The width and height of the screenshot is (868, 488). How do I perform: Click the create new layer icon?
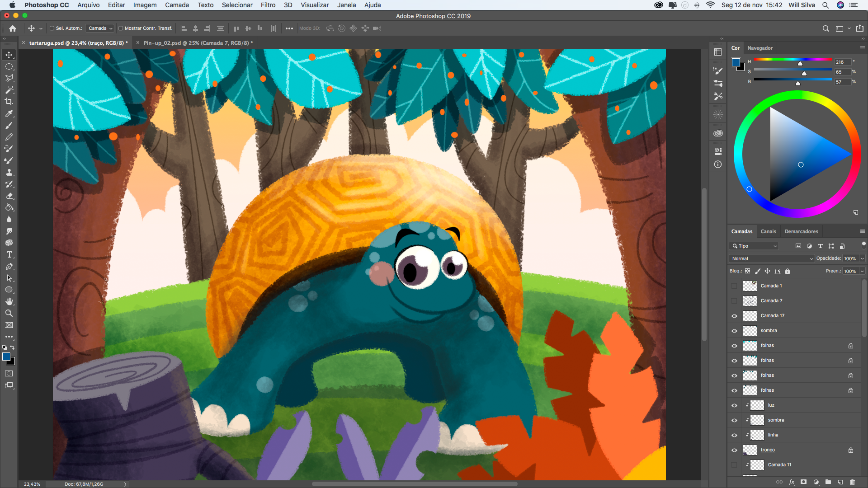click(x=840, y=482)
